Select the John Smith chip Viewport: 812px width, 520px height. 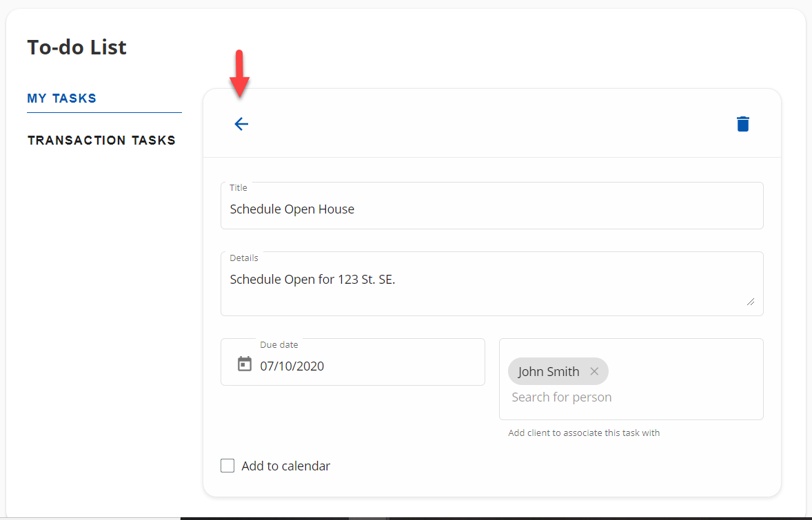pyautogui.click(x=549, y=372)
